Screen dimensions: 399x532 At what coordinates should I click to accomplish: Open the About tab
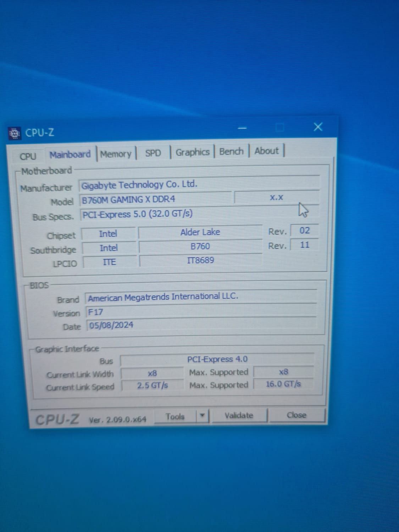[x=267, y=151]
